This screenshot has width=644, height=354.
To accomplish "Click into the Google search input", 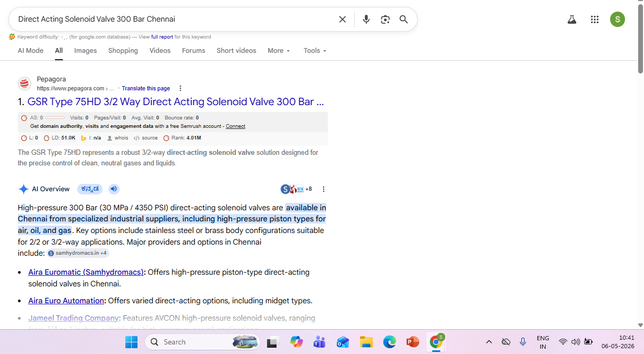I will (x=174, y=20).
